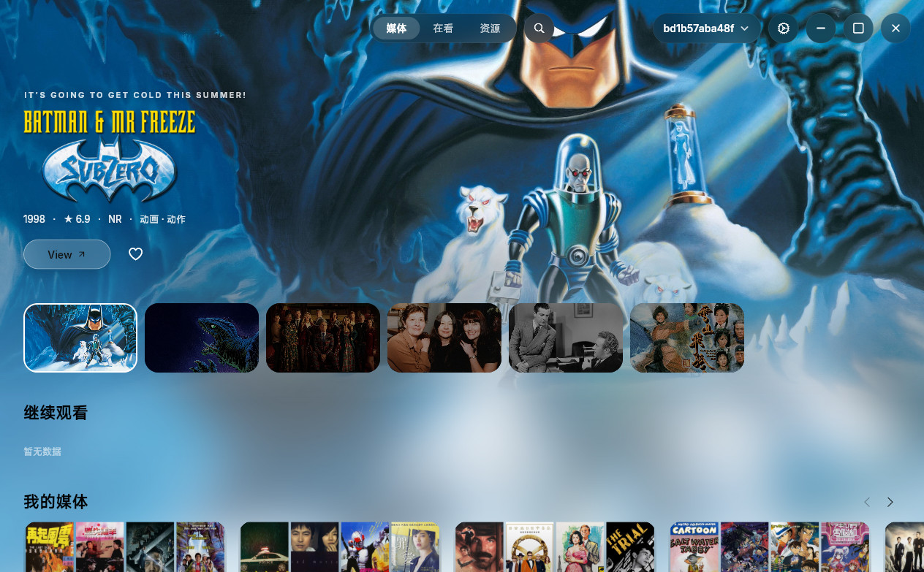Open the library card with Cartoon poster
924x572 pixels.
[x=770, y=546]
